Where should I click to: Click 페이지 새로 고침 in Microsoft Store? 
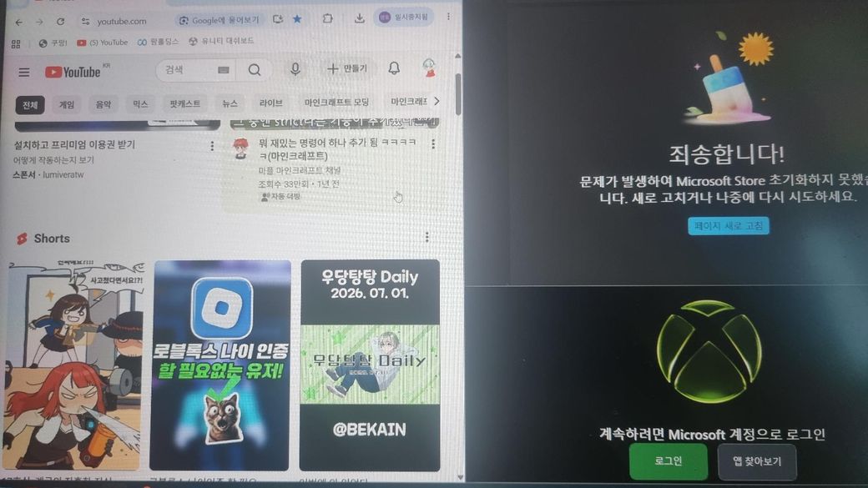click(728, 226)
